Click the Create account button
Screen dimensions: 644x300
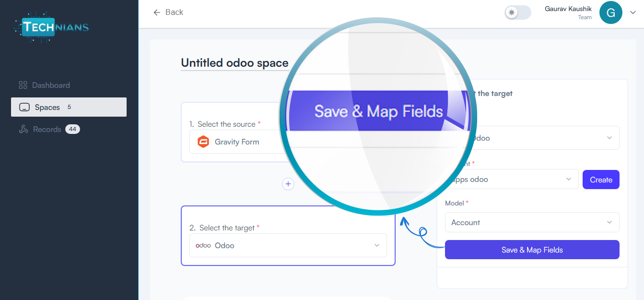tap(601, 180)
